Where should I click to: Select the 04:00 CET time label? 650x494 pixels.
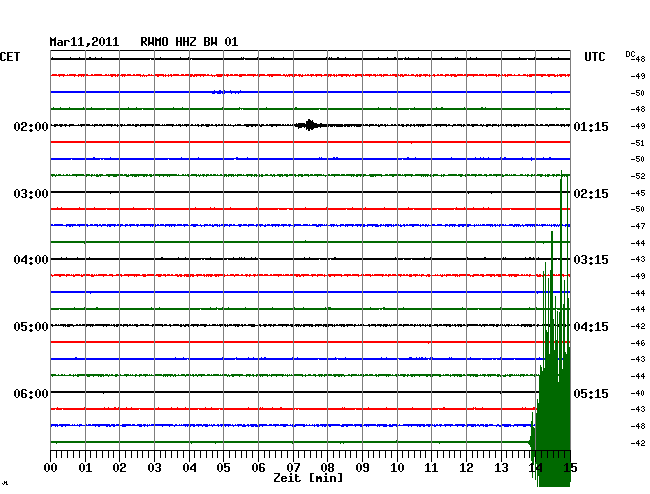point(31,260)
